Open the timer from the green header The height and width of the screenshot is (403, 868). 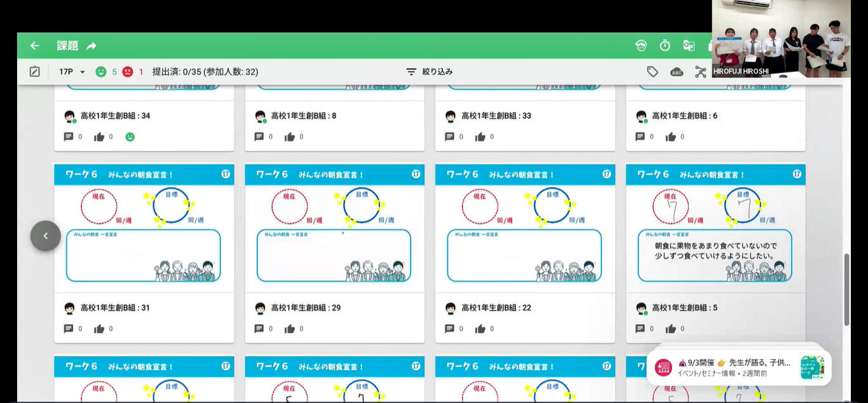(665, 46)
